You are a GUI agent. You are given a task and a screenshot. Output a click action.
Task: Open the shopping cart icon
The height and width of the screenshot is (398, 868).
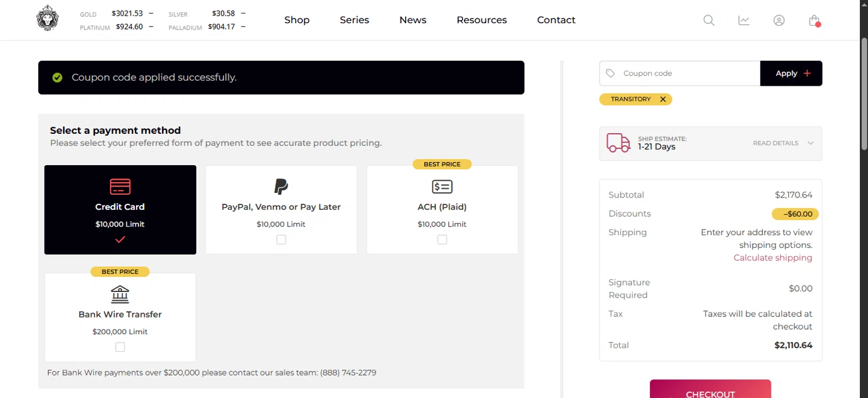(x=814, y=20)
